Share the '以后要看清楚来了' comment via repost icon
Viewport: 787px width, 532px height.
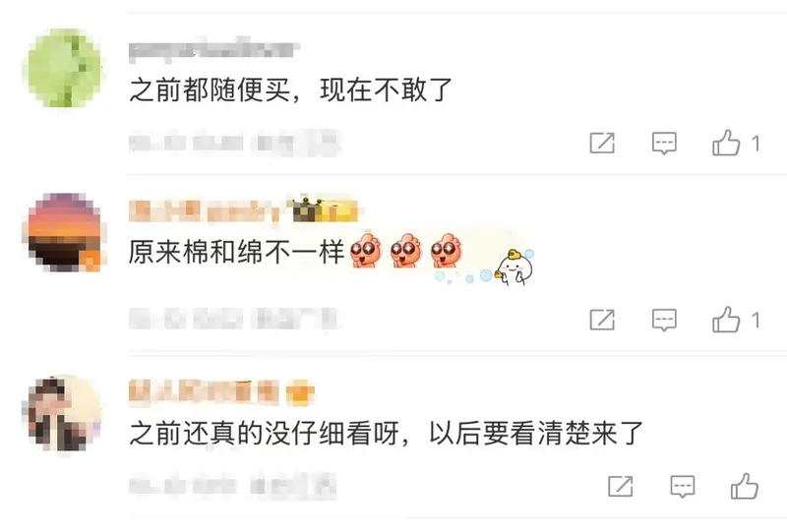[621, 487]
